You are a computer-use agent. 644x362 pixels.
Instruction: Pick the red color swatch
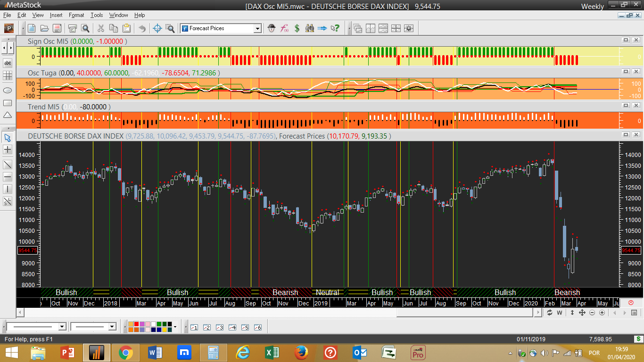pyautogui.click(x=137, y=324)
